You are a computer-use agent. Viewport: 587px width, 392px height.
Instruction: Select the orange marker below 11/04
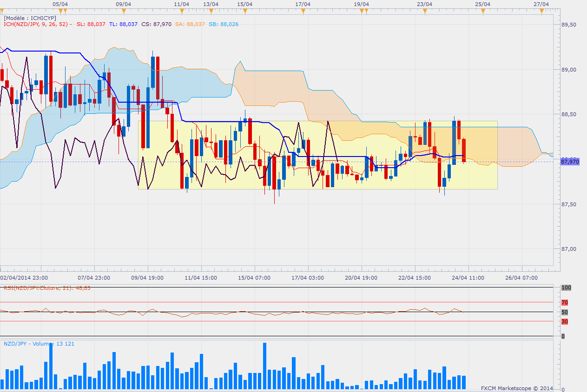(182, 11)
